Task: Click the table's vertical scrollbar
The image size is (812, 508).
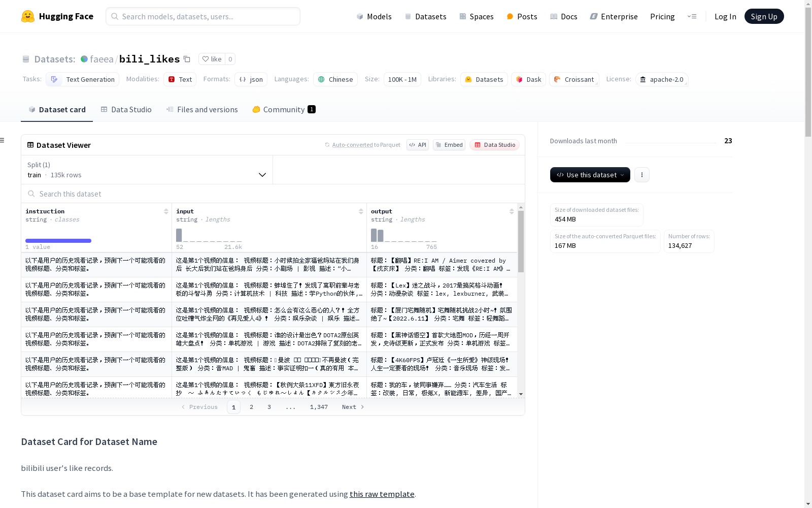Action: [521, 241]
